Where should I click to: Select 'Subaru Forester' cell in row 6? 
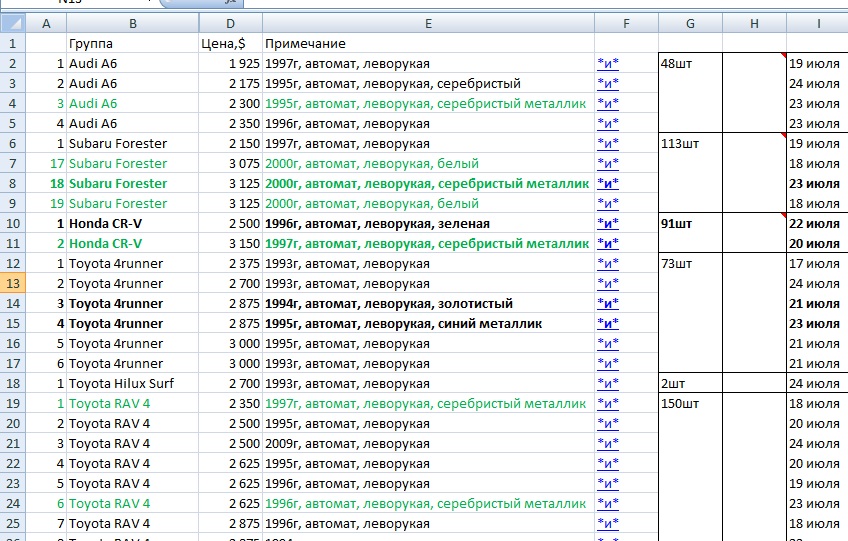coord(132,143)
